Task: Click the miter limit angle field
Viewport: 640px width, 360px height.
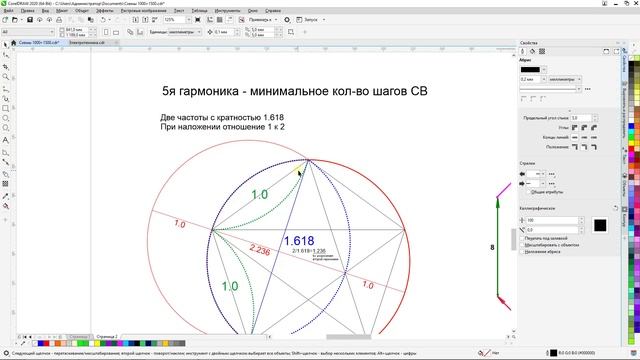Action: click(581, 118)
